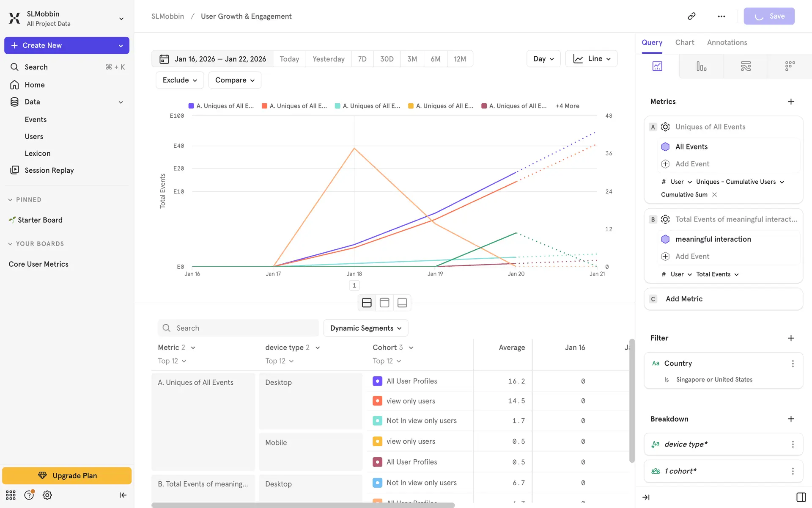Open the settings gear icon

pos(47,495)
